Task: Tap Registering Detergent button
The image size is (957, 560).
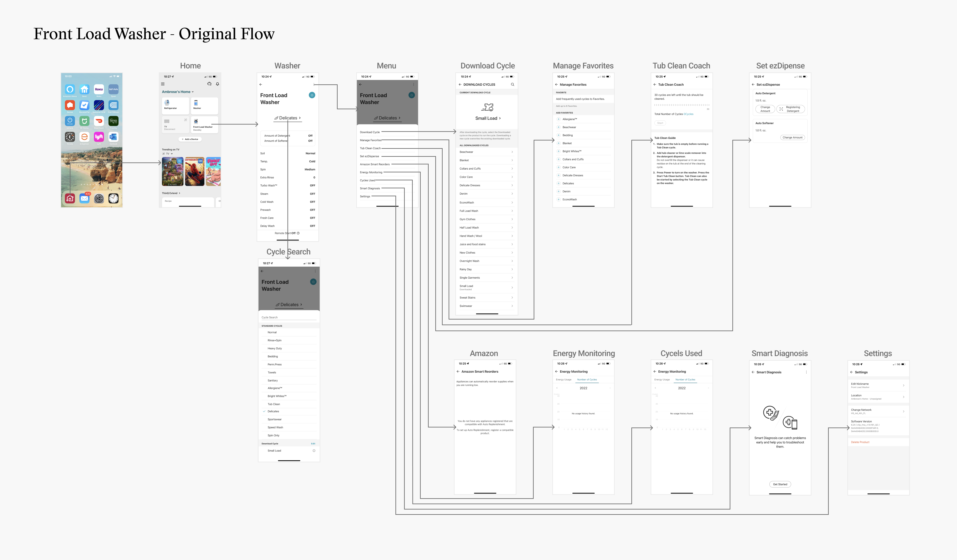Action: coord(791,109)
